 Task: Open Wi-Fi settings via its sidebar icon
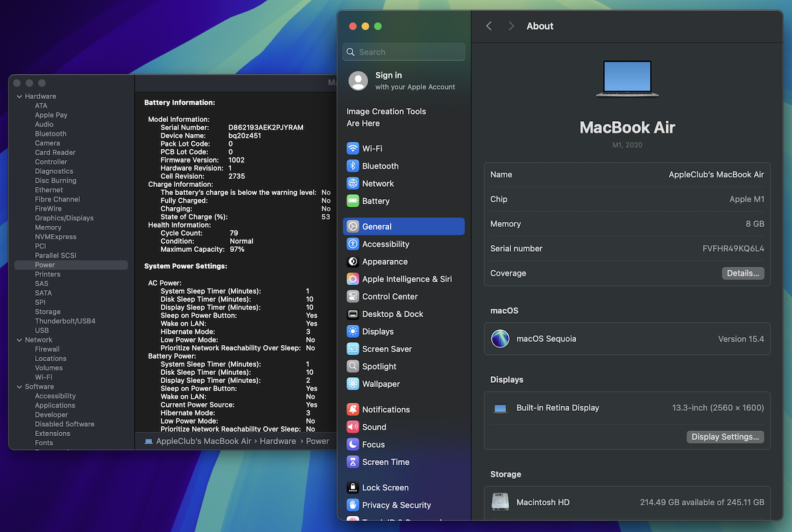[x=353, y=148]
